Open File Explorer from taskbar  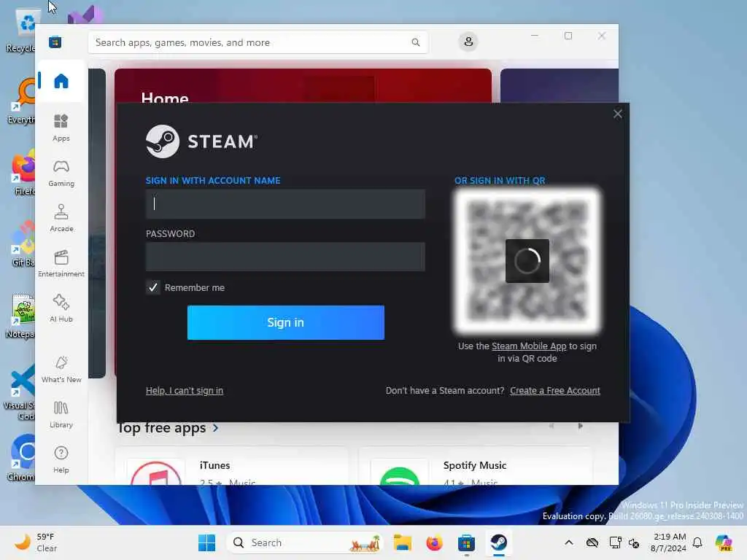[x=403, y=542]
